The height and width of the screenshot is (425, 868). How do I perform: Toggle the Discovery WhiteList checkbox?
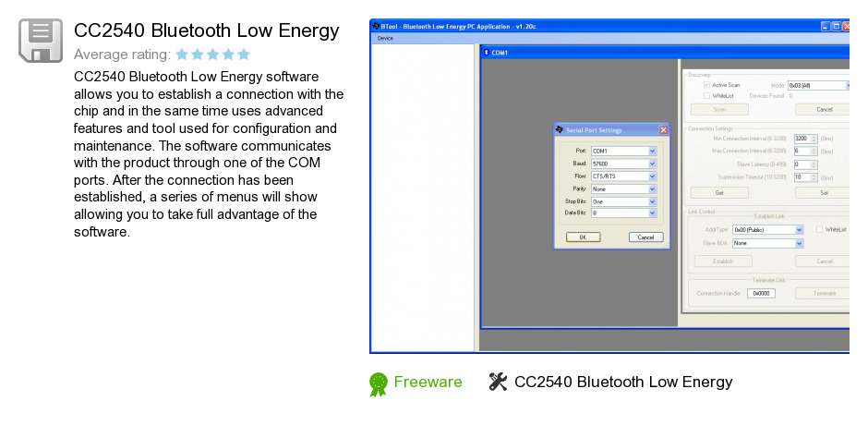click(706, 96)
